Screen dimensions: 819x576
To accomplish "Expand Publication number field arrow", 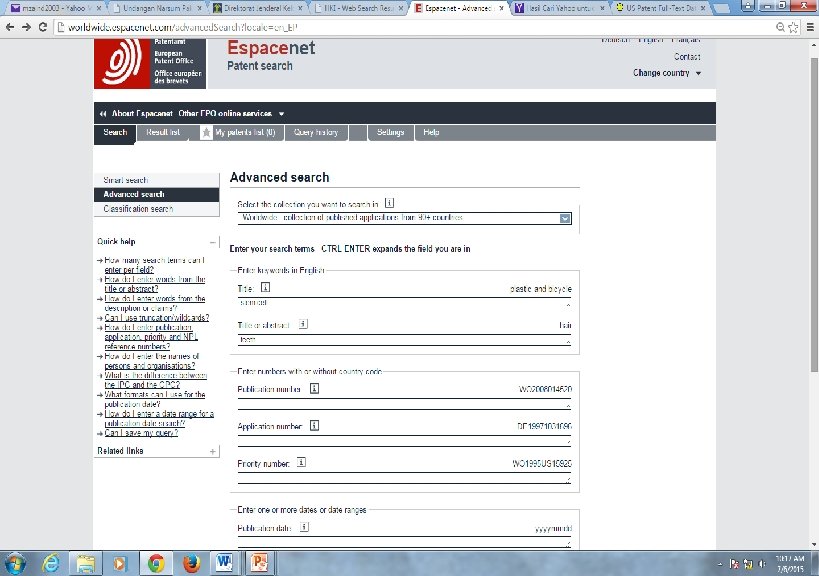I will pos(568,406).
